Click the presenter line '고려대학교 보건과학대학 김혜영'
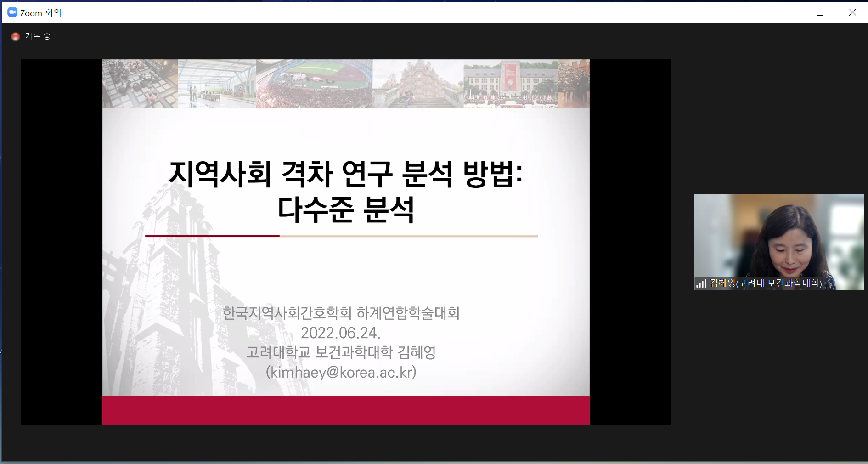 click(x=341, y=352)
